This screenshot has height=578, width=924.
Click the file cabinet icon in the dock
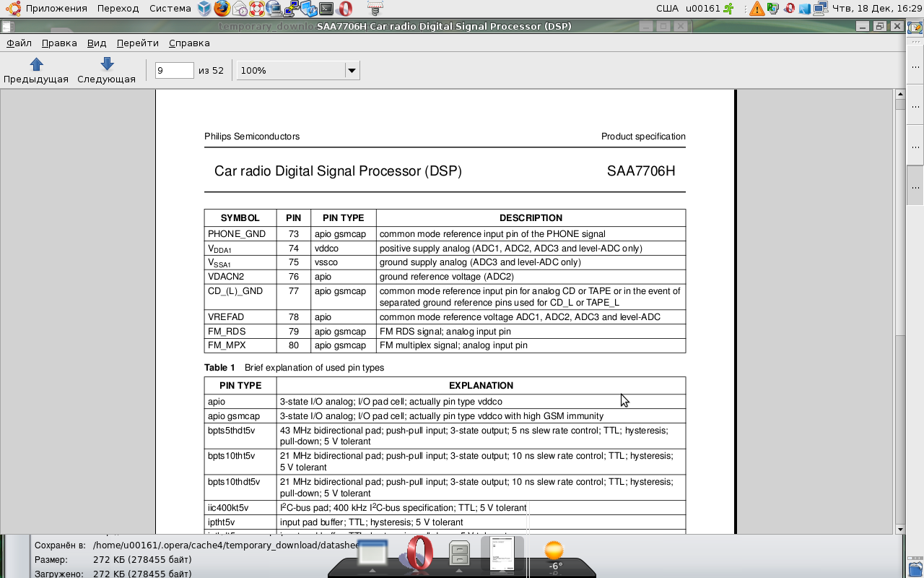click(x=460, y=555)
